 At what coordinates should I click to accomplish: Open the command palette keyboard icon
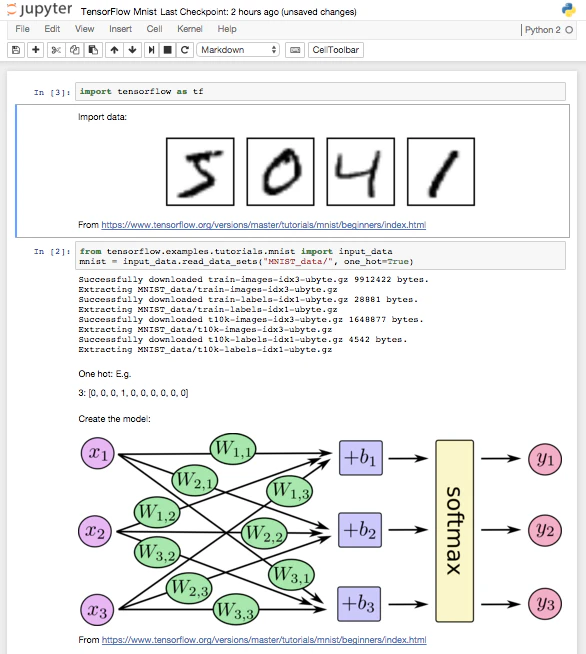[295, 50]
